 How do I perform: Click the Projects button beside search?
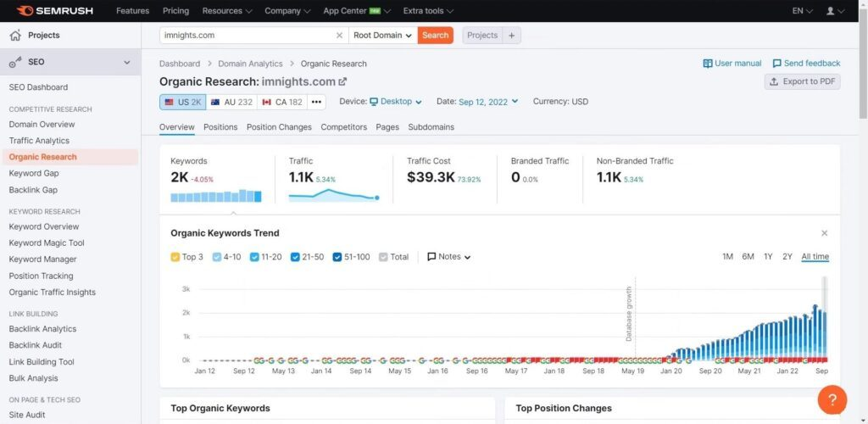pyautogui.click(x=482, y=36)
